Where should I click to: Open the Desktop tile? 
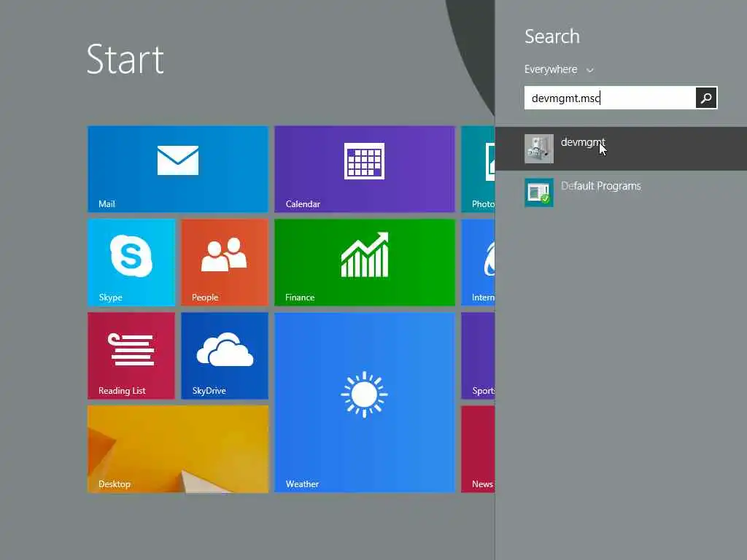click(178, 449)
